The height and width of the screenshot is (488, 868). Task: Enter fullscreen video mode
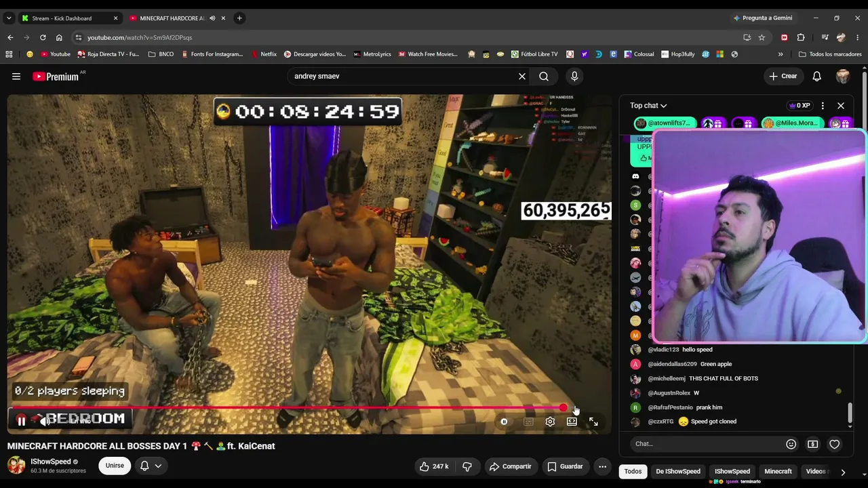click(x=593, y=422)
